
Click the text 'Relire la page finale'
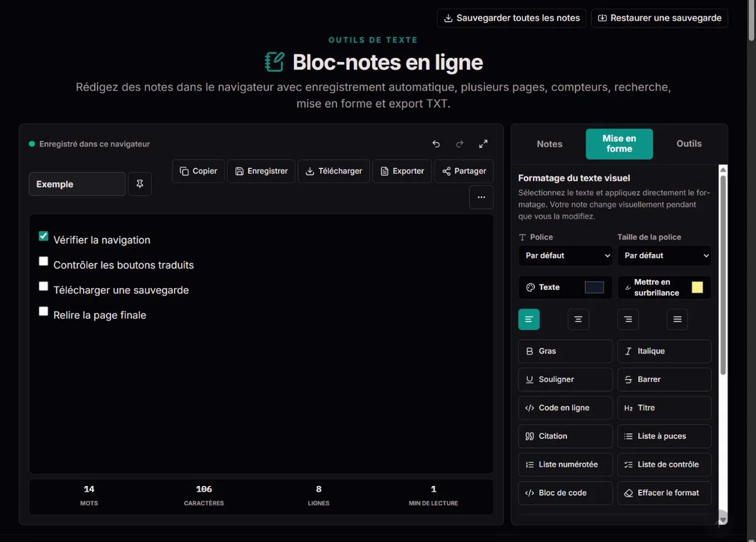click(100, 315)
